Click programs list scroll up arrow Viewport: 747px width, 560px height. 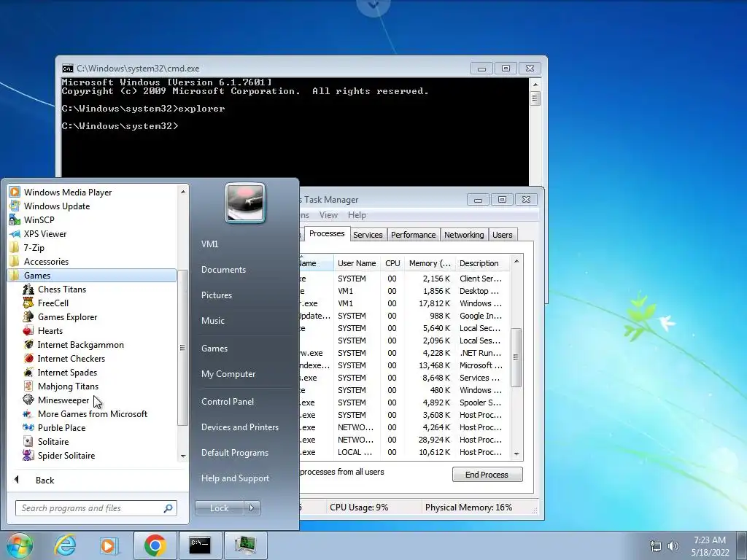coord(183,192)
